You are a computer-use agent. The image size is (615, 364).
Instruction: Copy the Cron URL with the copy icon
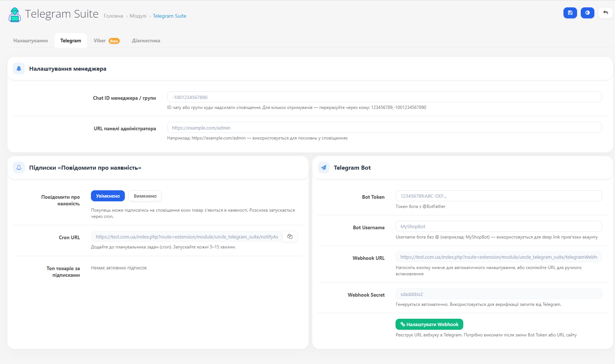[x=290, y=237]
